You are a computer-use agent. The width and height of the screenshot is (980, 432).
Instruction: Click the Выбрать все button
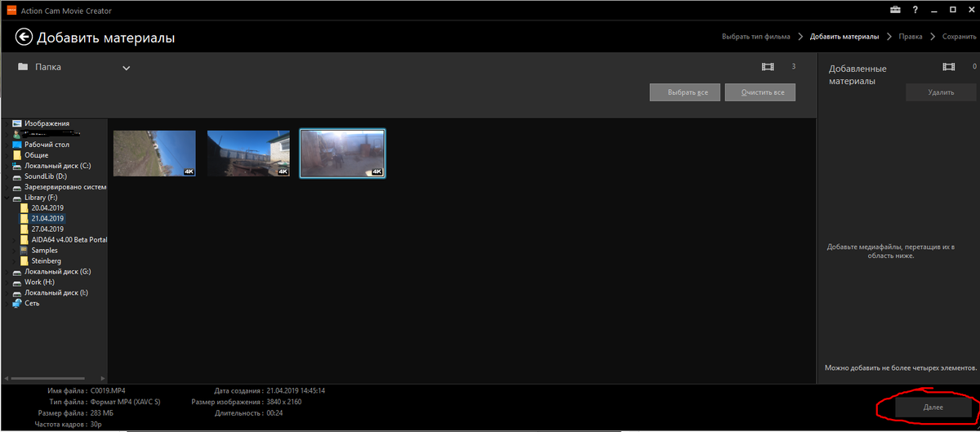coord(686,92)
